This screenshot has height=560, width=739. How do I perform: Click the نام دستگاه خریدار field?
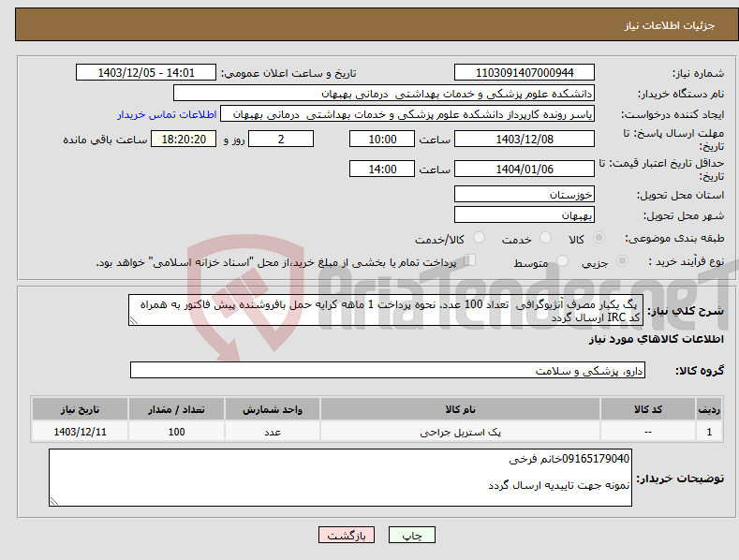[x=384, y=94]
